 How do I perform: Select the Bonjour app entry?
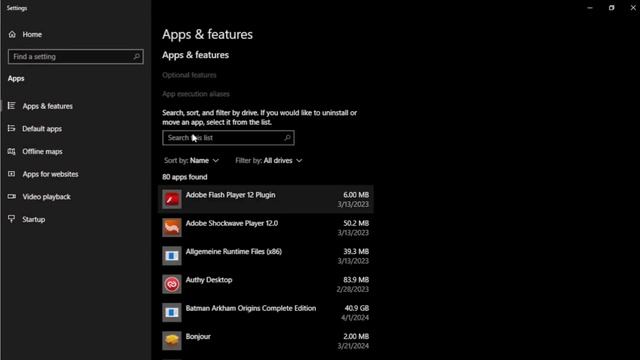pyautogui.click(x=266, y=341)
